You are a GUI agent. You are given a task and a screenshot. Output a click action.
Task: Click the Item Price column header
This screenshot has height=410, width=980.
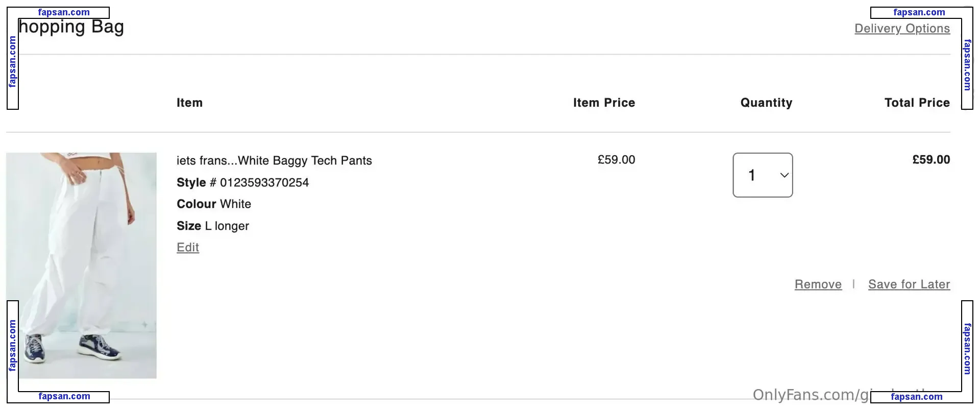click(x=604, y=103)
